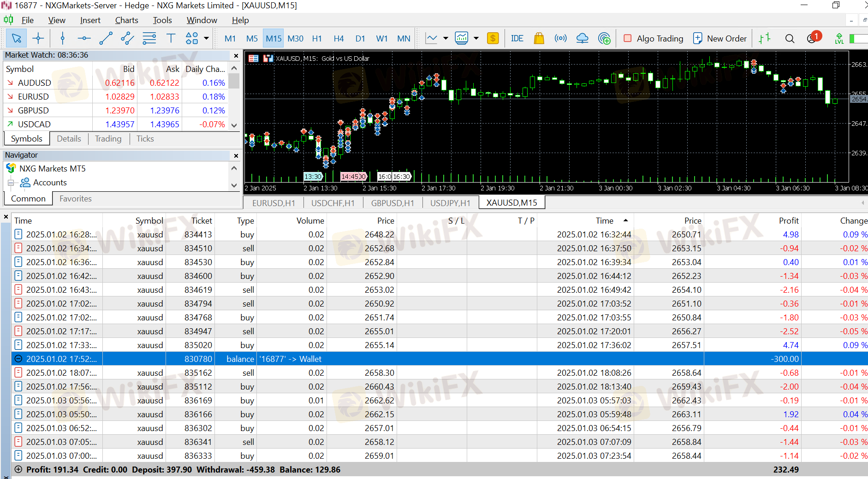Expand the indicators dropdown arrow

[x=476, y=38]
